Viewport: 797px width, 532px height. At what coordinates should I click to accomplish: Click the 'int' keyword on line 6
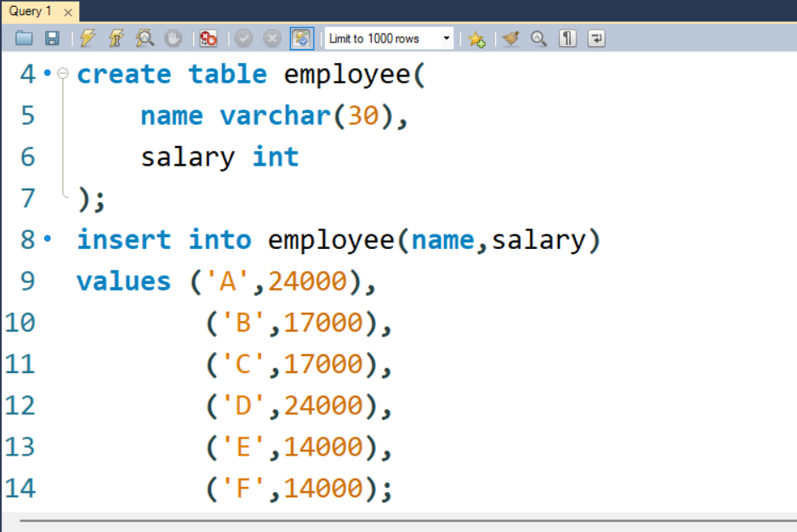click(276, 156)
